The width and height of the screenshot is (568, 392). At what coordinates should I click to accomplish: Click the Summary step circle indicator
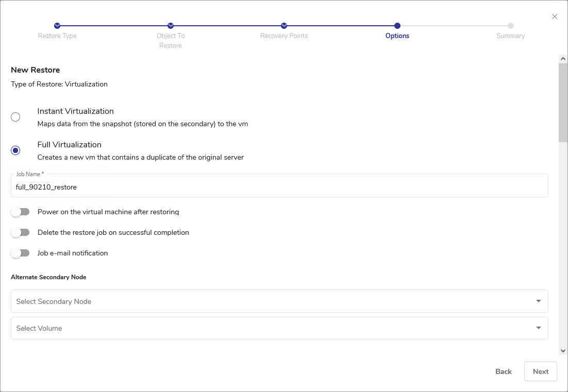coord(511,26)
